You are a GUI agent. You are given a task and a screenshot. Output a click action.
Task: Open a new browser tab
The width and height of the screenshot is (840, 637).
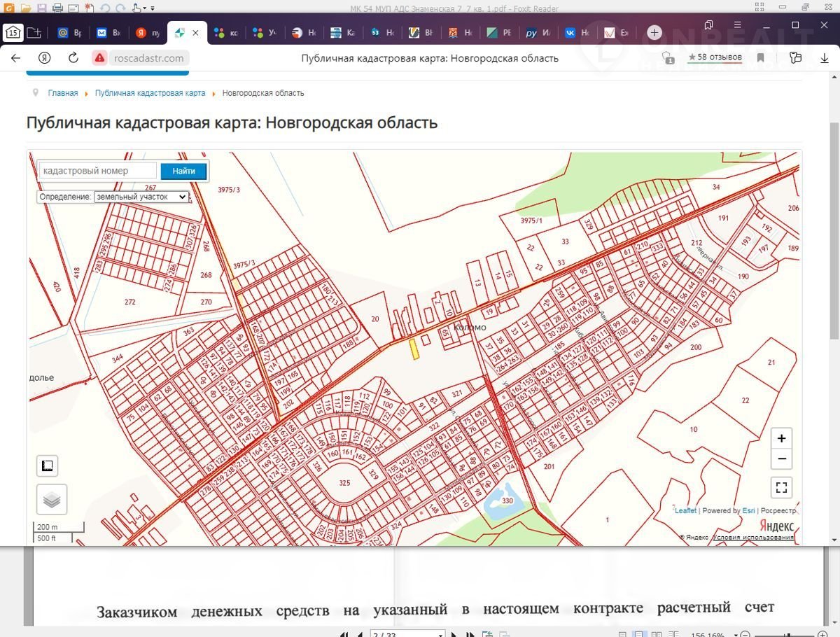tap(654, 32)
